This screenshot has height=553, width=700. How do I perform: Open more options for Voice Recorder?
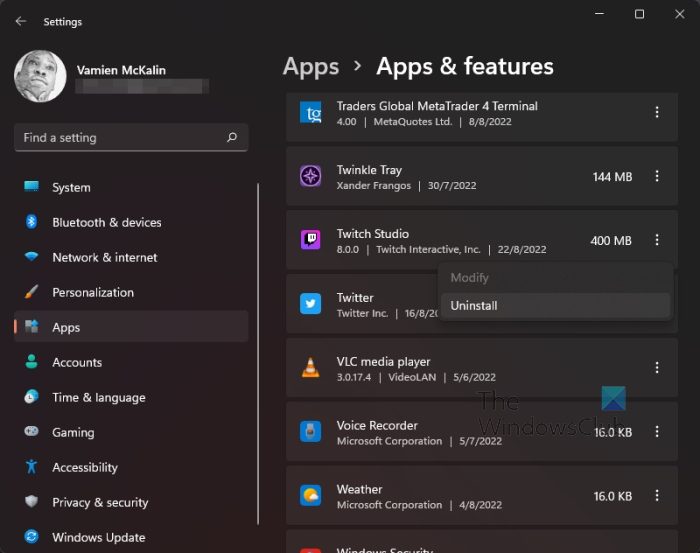[657, 432]
